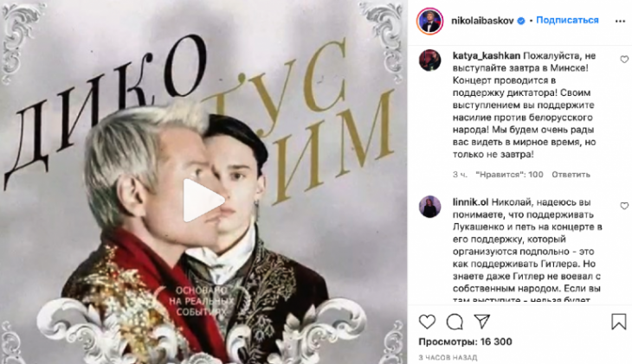
Task: Open katya_kashkan commenter avatar
Action: coord(430,60)
